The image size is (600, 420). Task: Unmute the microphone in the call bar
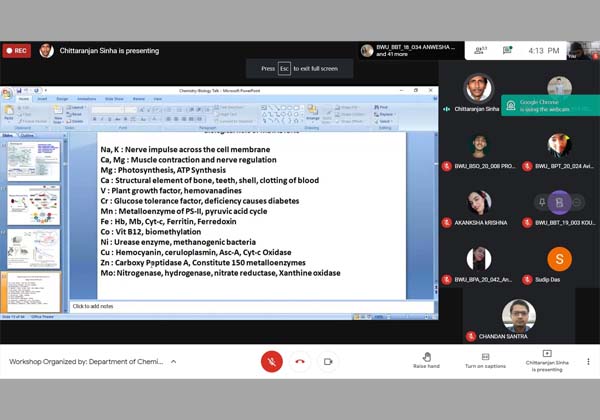click(271, 361)
